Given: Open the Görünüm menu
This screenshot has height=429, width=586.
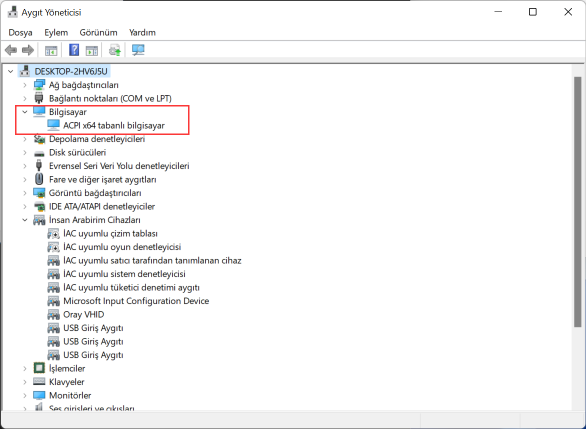Looking at the screenshot, I should 98,33.
